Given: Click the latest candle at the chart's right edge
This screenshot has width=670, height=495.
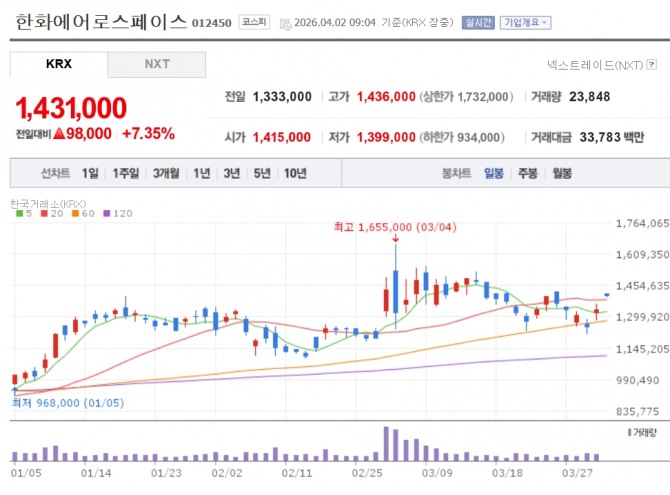Looking at the screenshot, I should click(607, 295).
